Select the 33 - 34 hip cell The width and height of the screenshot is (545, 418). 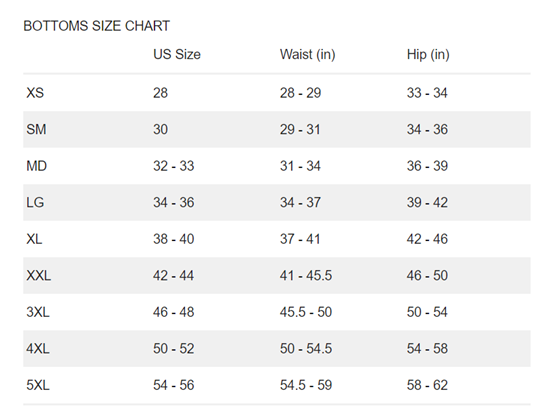click(x=427, y=93)
